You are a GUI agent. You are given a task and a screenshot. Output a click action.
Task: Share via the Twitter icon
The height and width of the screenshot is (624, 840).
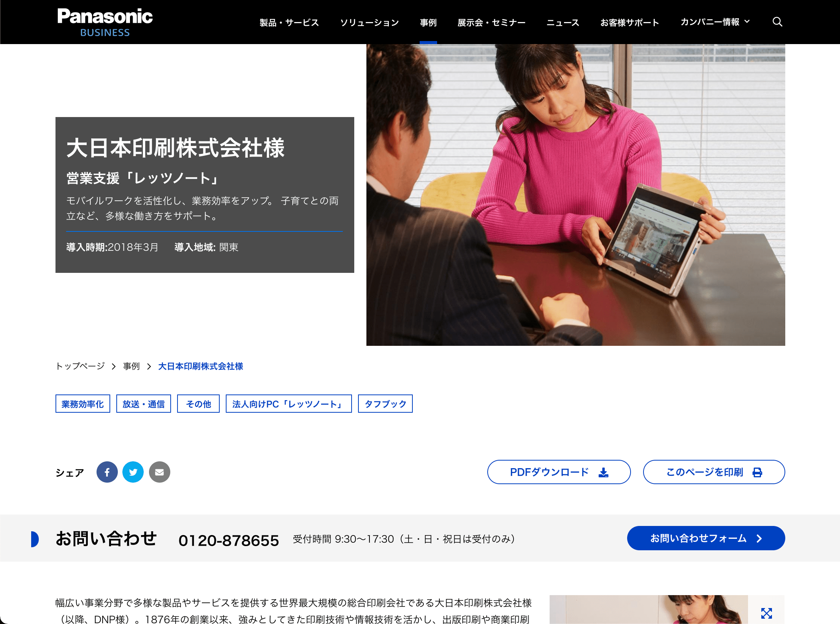[133, 472]
